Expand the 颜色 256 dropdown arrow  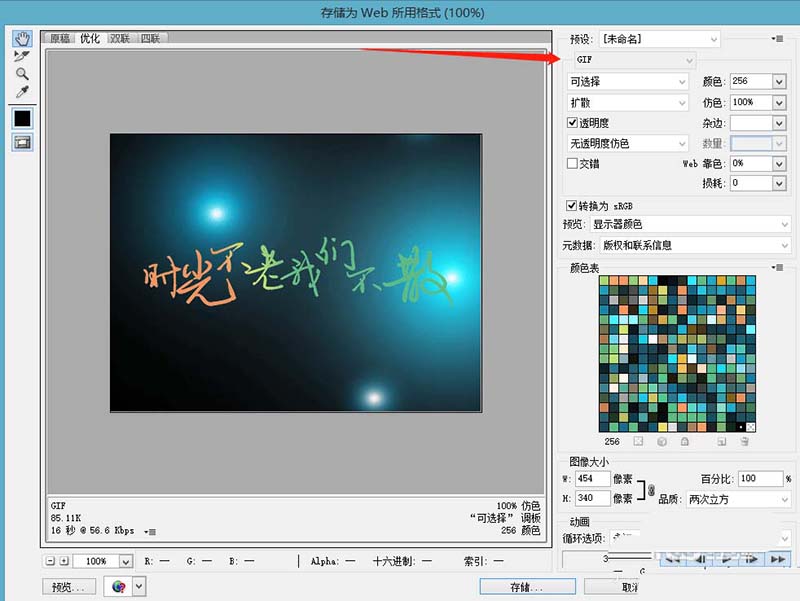click(x=779, y=82)
